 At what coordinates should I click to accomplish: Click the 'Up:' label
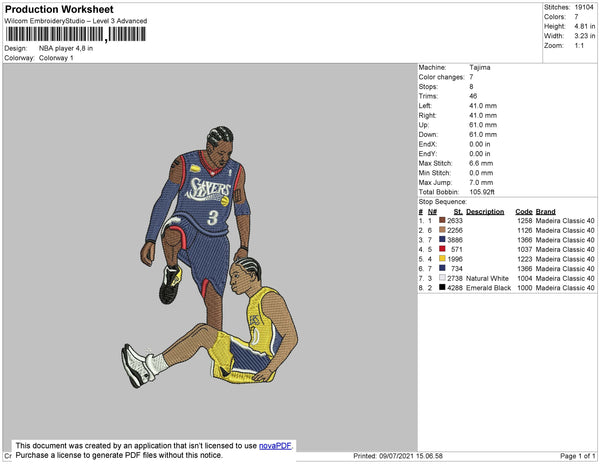pyautogui.click(x=424, y=125)
